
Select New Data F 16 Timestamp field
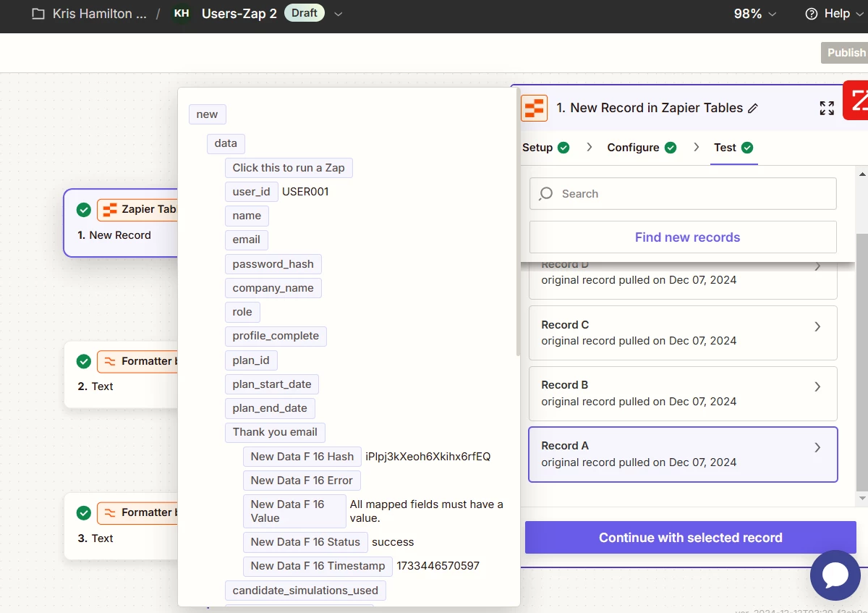coord(318,566)
